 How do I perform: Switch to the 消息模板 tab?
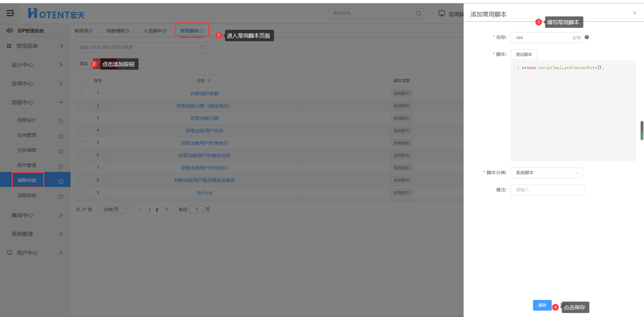tap(117, 31)
